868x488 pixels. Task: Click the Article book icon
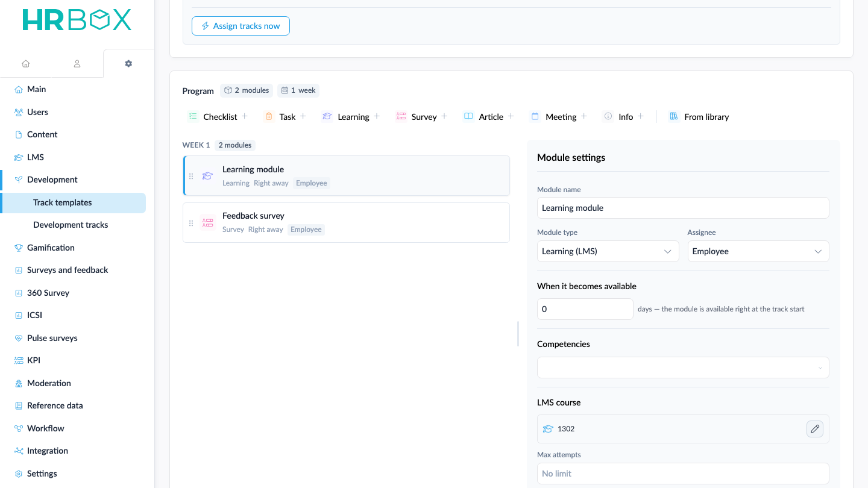468,116
